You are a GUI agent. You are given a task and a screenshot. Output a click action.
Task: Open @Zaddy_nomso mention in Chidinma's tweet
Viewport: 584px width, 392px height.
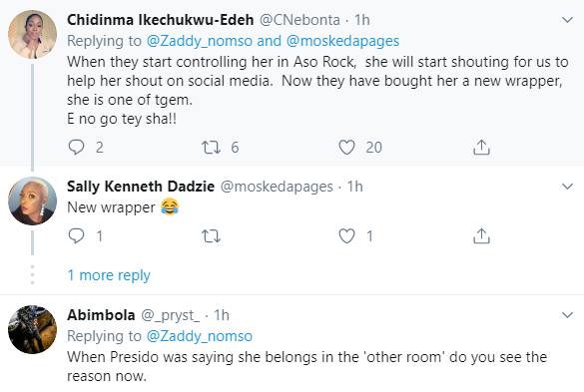(x=200, y=41)
